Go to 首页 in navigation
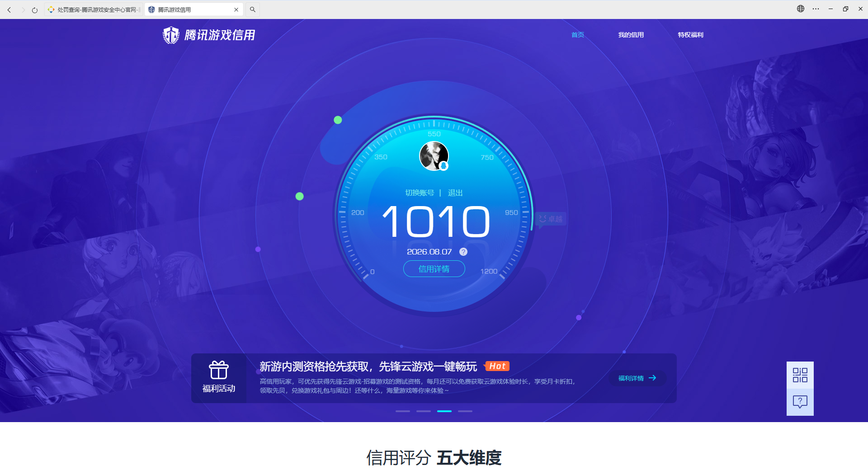 (578, 35)
